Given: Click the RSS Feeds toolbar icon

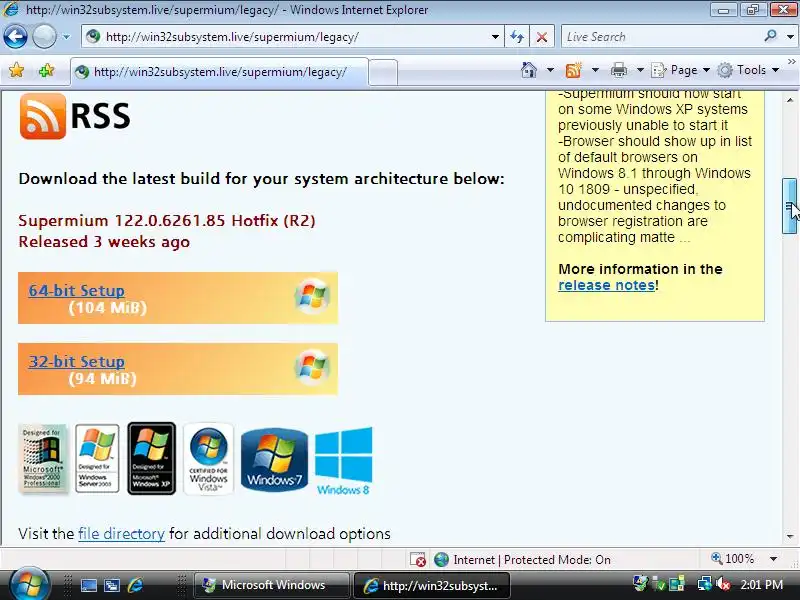Looking at the screenshot, I should coord(573,70).
